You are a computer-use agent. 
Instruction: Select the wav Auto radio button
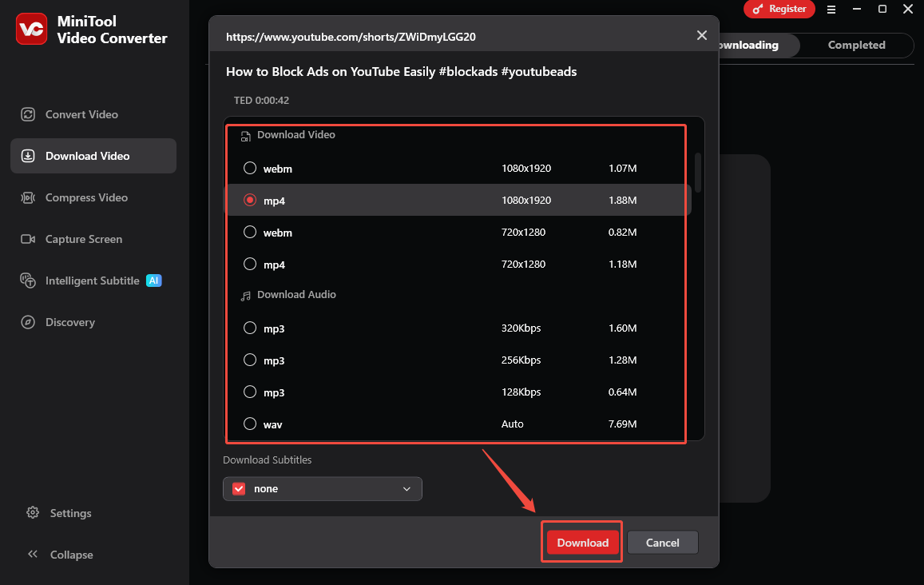click(x=250, y=424)
